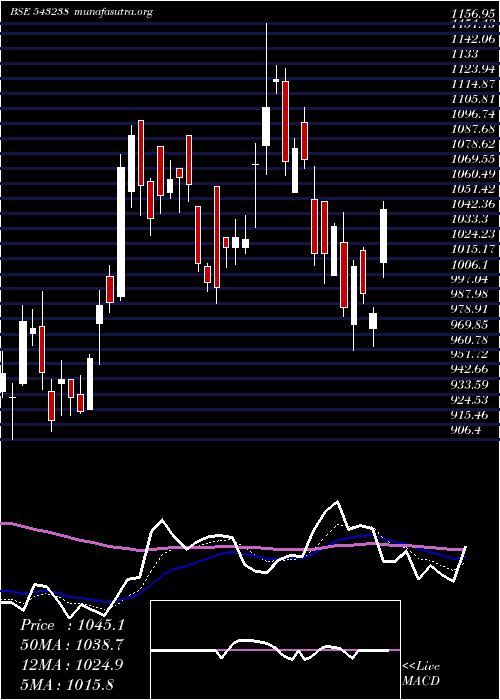
Task: Select the 1078.62 price axis label
Action: [474, 144]
